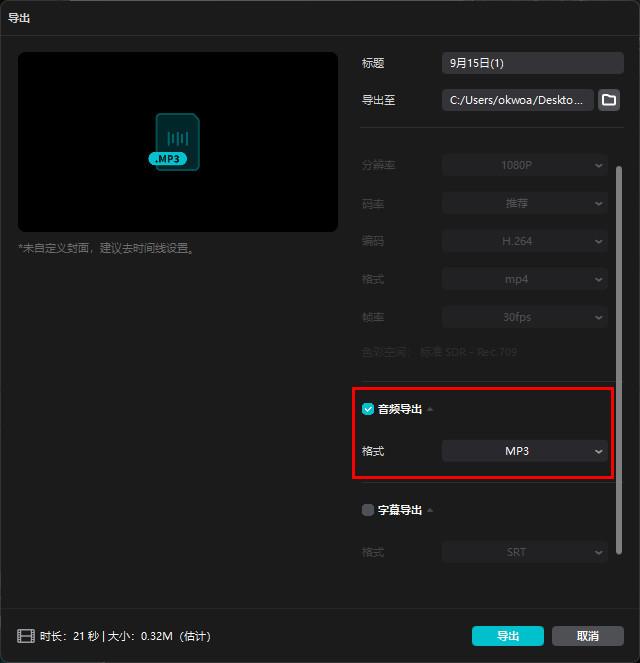This screenshot has height=663, width=640.
Task: Click the 取消 cancel button
Action: click(588, 636)
